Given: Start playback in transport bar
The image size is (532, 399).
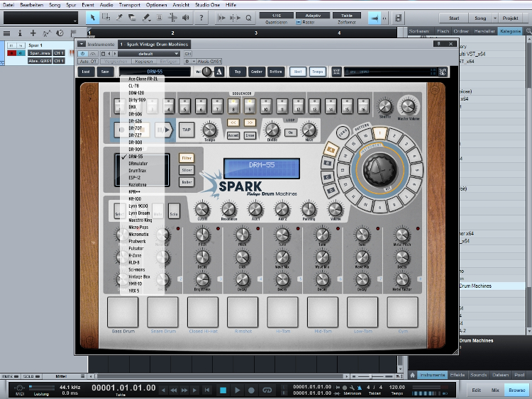Looking at the screenshot, I should (x=237, y=390).
